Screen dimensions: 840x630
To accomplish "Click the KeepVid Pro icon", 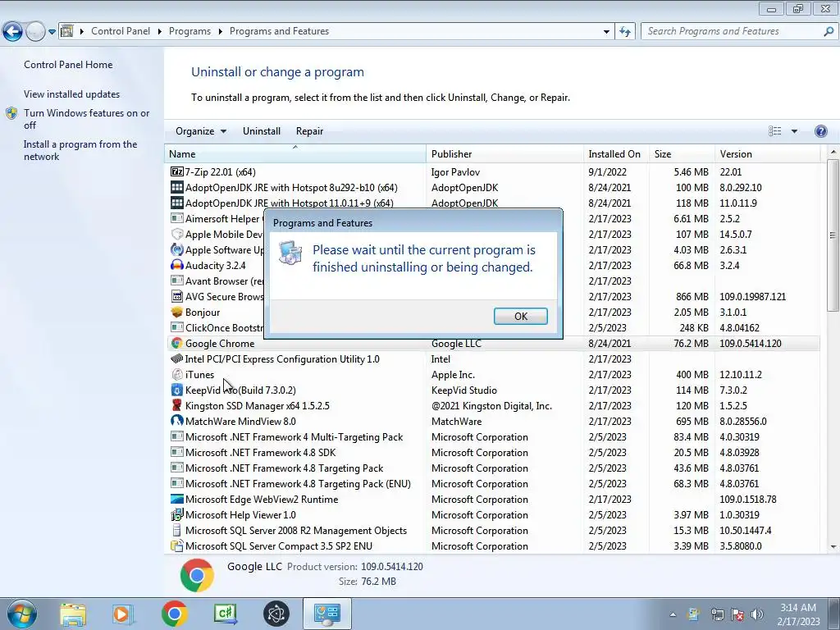I will 177,390.
